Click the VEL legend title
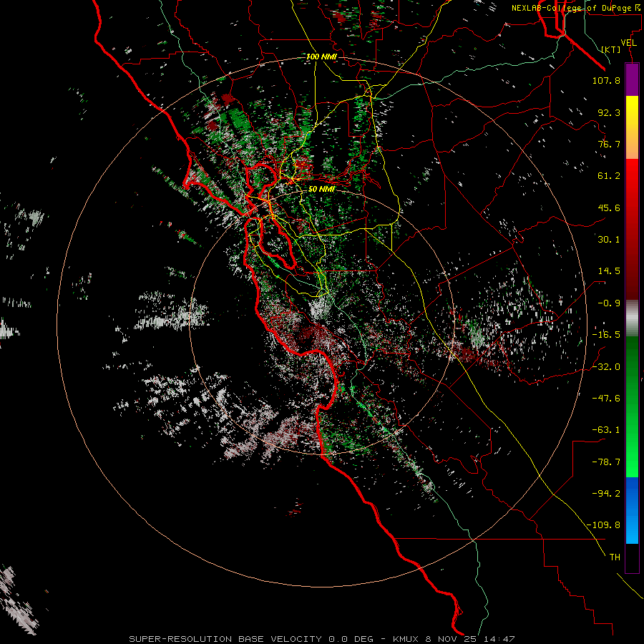Screen dimensions: 644x644 [628, 43]
